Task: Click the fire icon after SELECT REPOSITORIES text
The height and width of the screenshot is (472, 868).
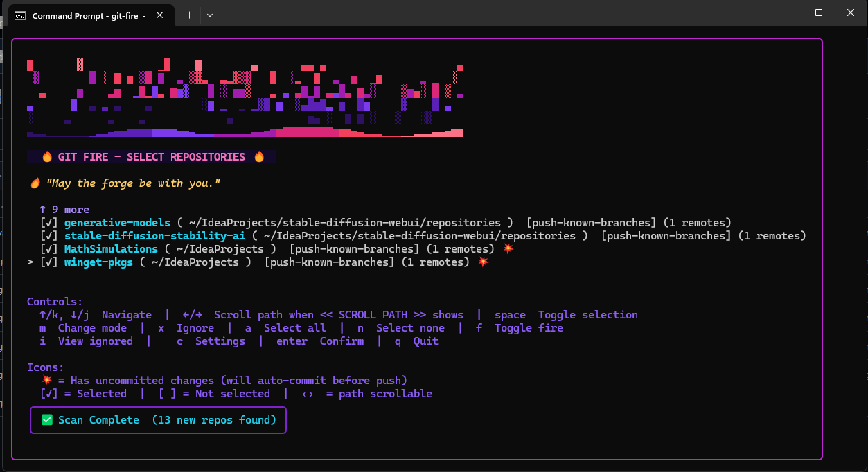Action: pyautogui.click(x=259, y=156)
